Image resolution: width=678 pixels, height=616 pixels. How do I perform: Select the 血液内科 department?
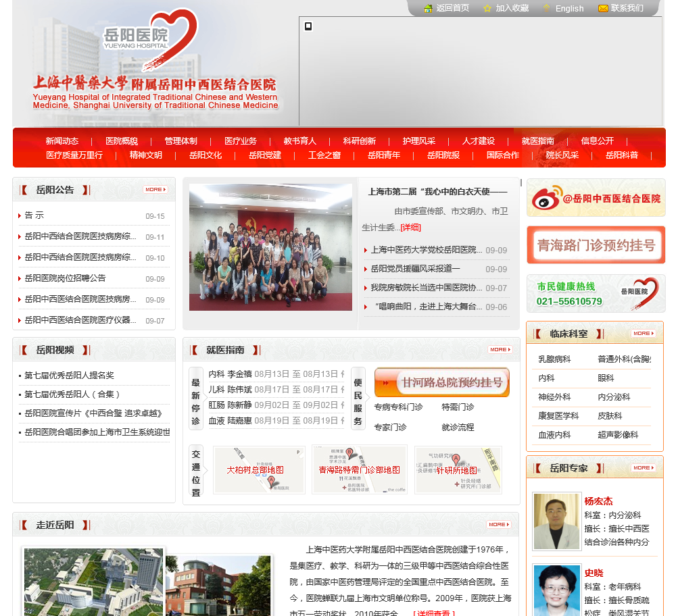554,435
